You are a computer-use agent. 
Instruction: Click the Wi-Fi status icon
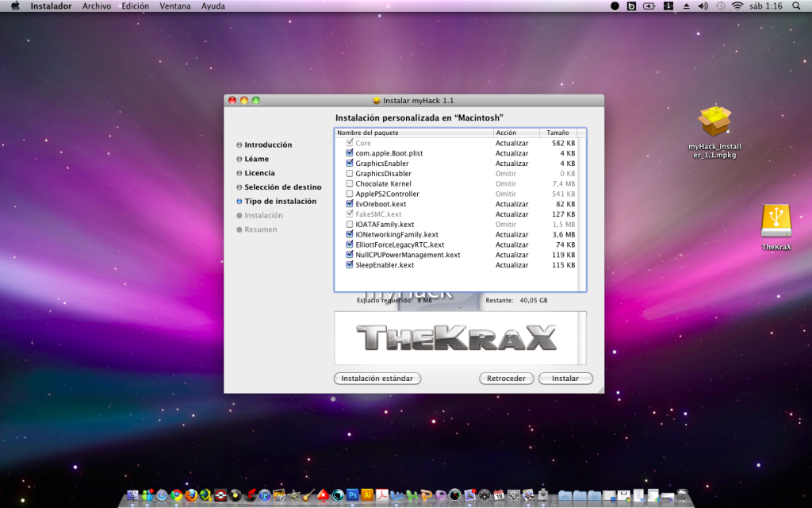click(737, 6)
